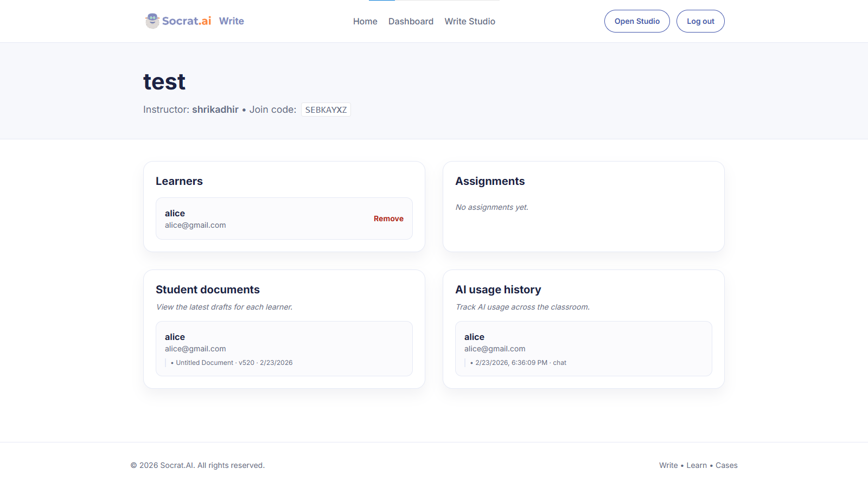This screenshot has width=868, height=488.
Task: Click the Socrat.ai owl mascot logo
Action: pos(152,21)
